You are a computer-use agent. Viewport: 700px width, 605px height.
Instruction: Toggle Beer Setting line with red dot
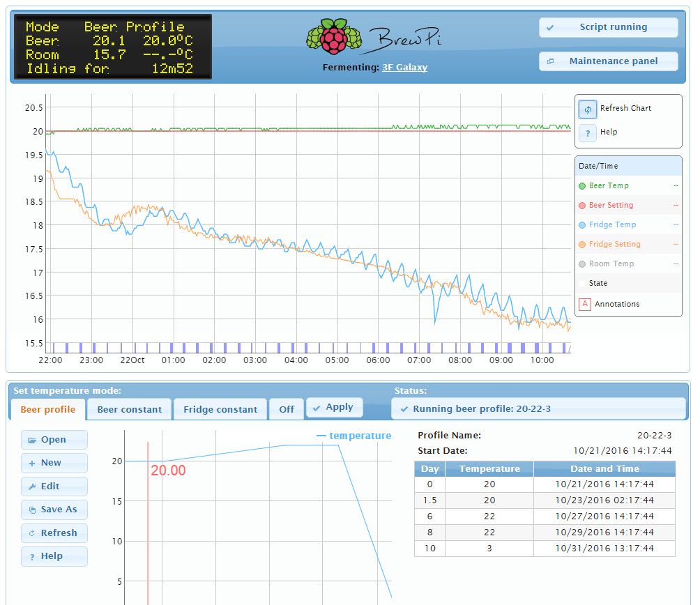click(x=582, y=206)
